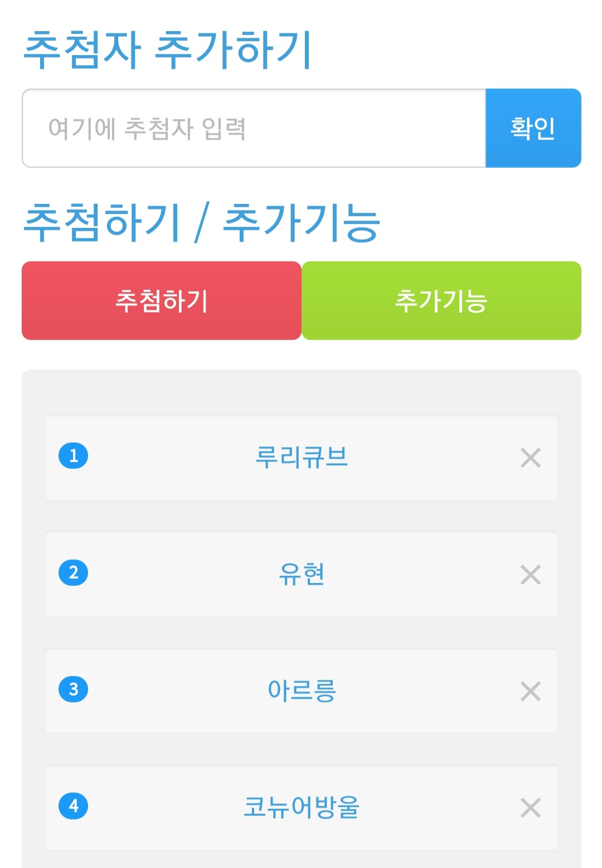Focus the 여기에 추첨자 입력 field
The height and width of the screenshot is (868, 602).
(x=254, y=128)
